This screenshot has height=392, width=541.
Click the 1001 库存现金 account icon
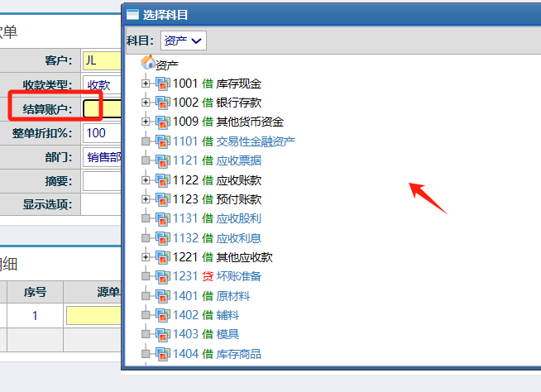pyautogui.click(x=162, y=84)
